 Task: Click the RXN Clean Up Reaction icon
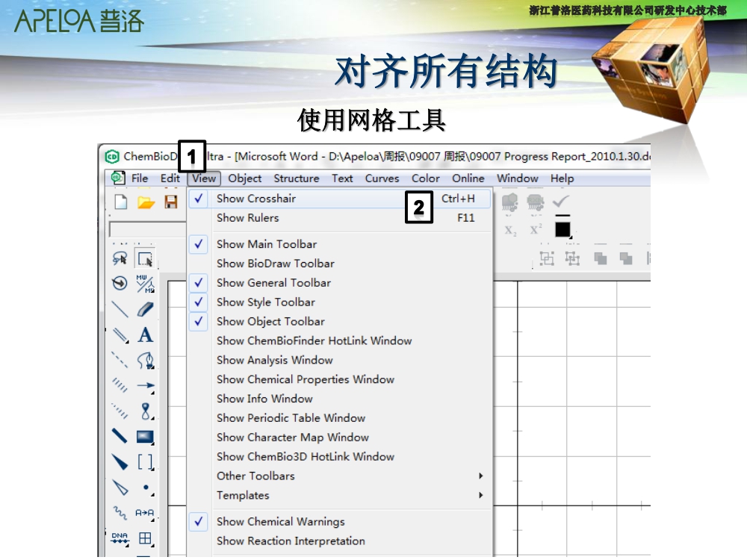pyautogui.click(x=536, y=202)
